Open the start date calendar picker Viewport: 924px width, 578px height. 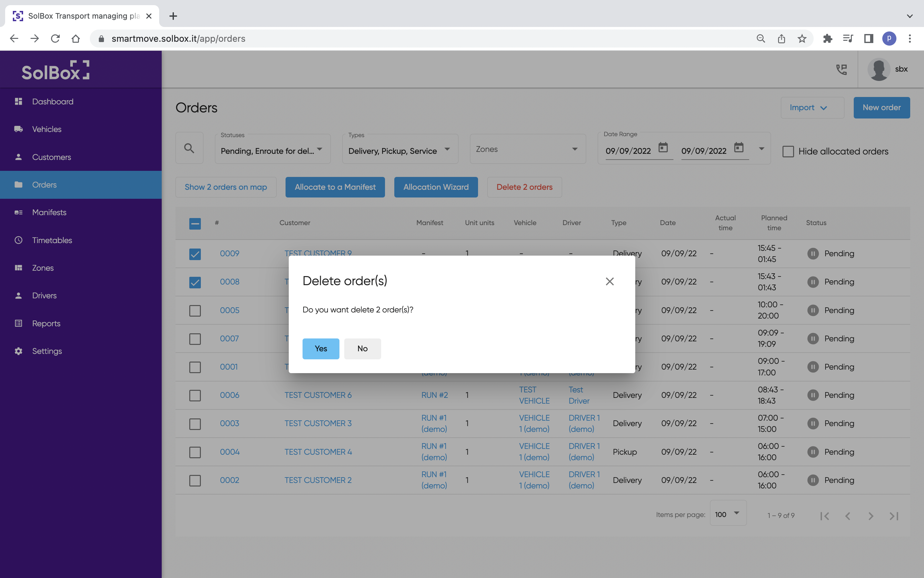coord(663,148)
